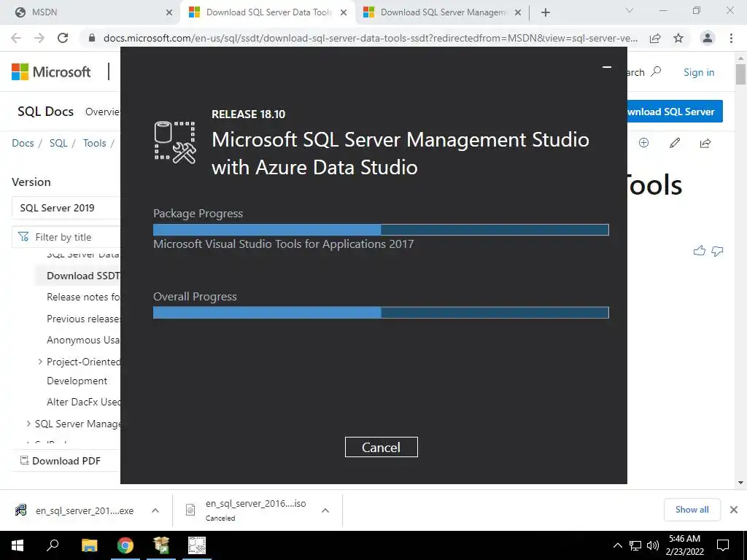Share this page from address bar
Image resolution: width=747 pixels, height=560 pixels.
pyautogui.click(x=655, y=38)
